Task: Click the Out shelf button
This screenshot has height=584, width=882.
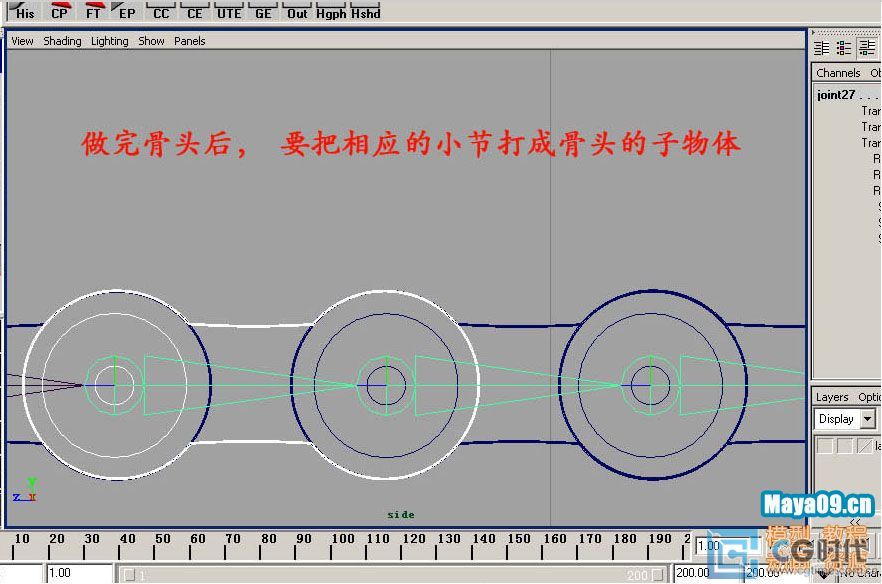Action: point(297,11)
